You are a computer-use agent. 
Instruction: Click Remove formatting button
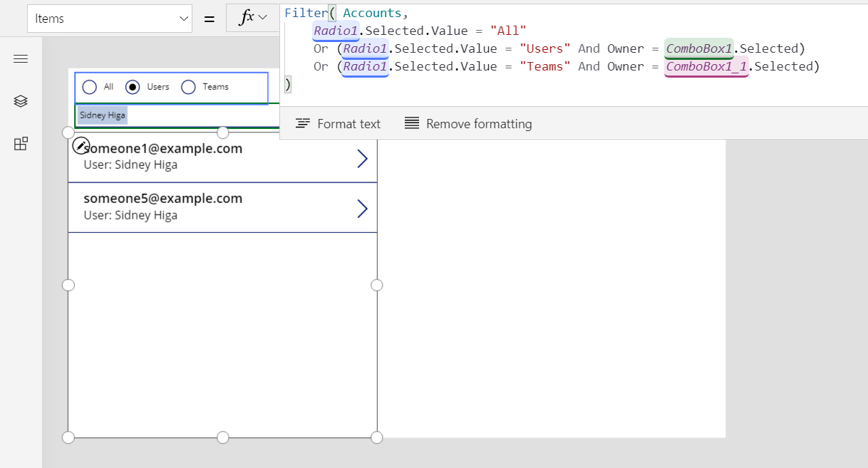(468, 124)
